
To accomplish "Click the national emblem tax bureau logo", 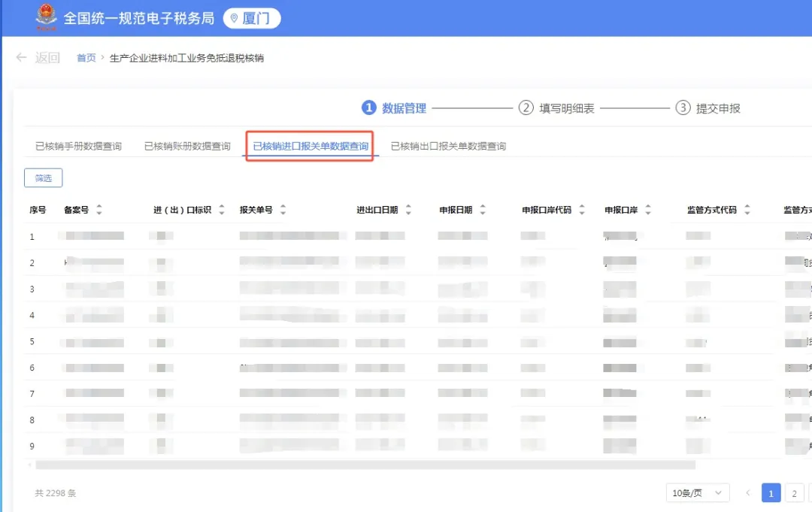I will [45, 17].
